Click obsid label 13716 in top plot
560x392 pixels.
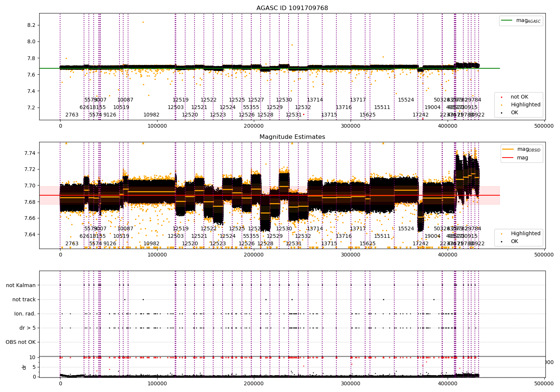click(x=344, y=108)
